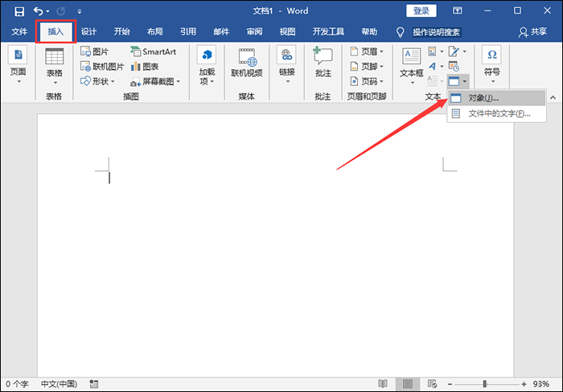Insert a 联机图片 online picture
Screen dimensions: 563x392
102,67
